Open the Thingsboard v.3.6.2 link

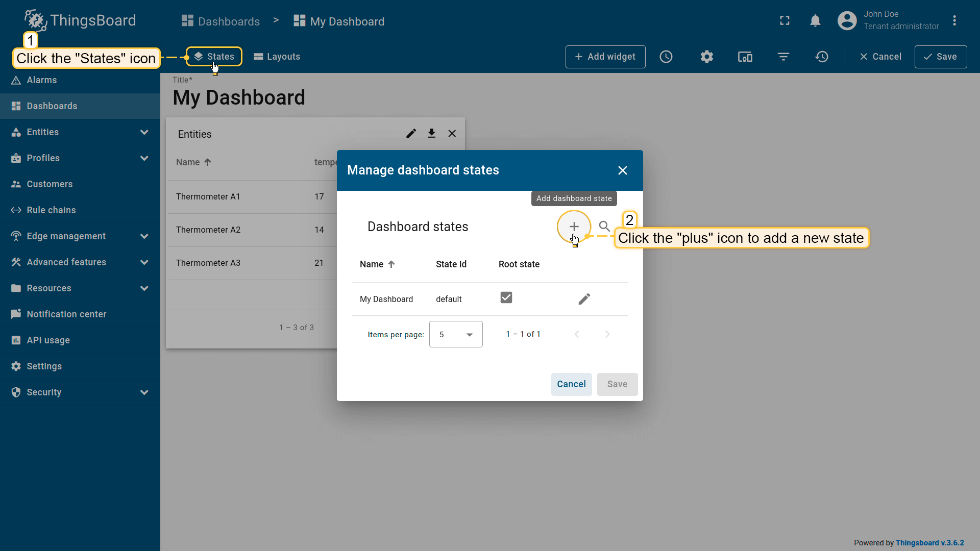(x=929, y=543)
